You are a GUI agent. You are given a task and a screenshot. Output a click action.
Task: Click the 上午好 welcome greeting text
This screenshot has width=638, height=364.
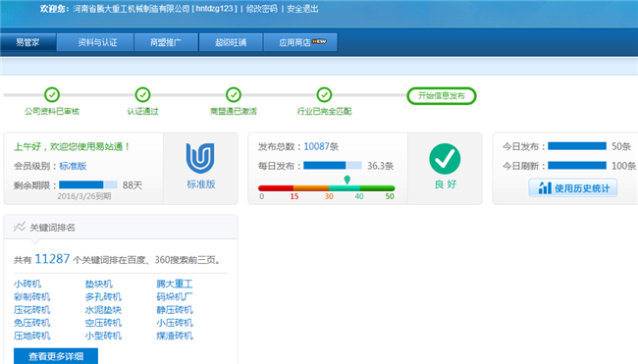click(x=72, y=146)
